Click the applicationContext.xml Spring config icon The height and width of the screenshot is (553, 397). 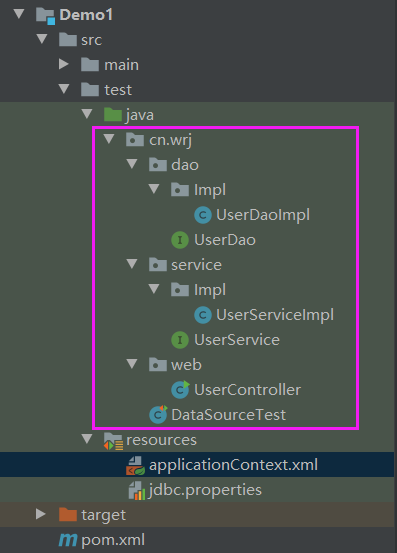[135, 465]
